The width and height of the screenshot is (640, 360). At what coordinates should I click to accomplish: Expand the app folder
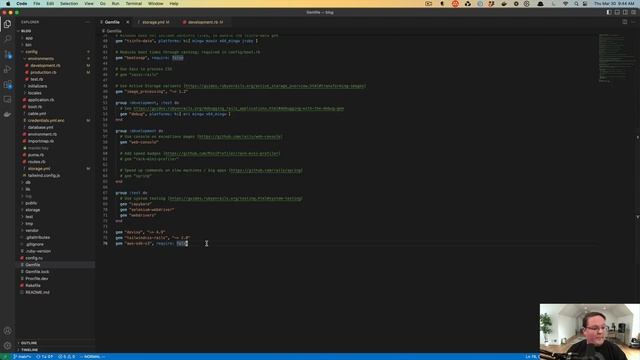coord(29,38)
